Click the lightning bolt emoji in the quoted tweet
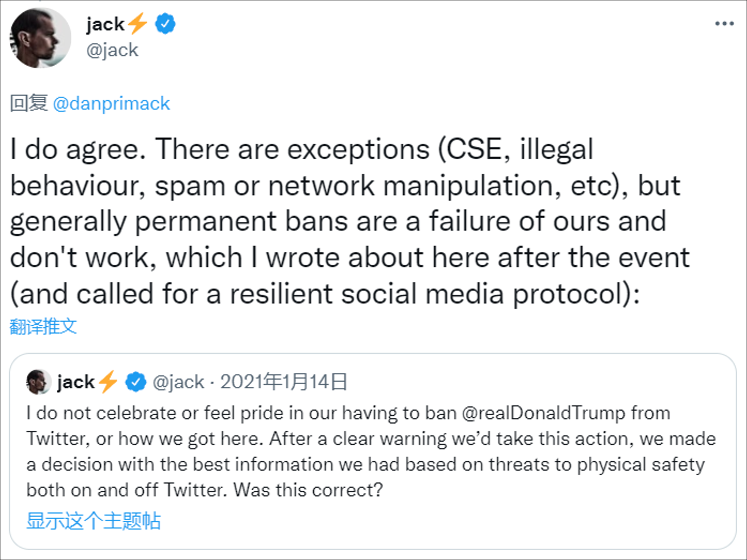 108,381
